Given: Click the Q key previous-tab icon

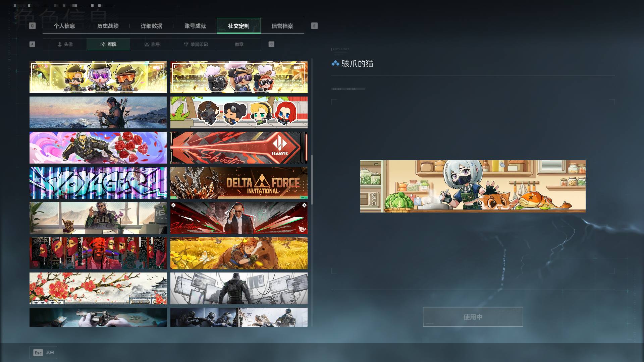Looking at the screenshot, I should coord(32,26).
